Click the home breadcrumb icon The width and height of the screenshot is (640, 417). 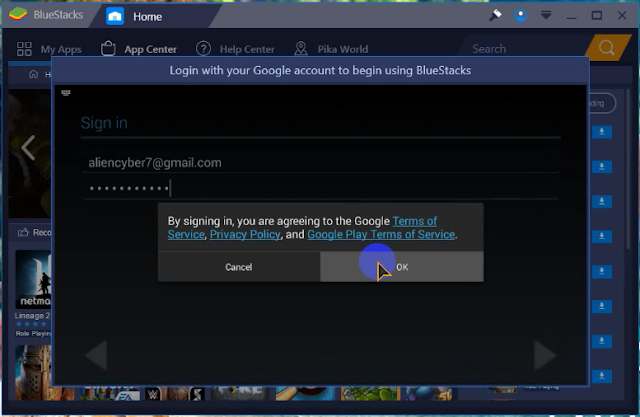tap(33, 74)
